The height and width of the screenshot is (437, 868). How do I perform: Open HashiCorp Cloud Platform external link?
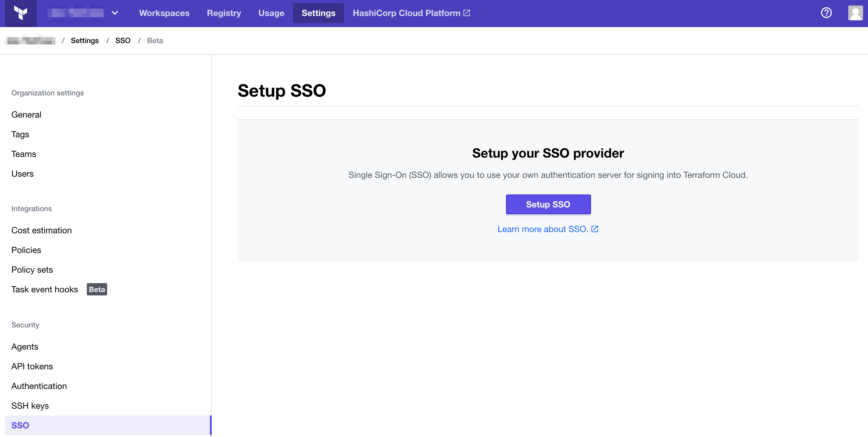[x=411, y=13]
